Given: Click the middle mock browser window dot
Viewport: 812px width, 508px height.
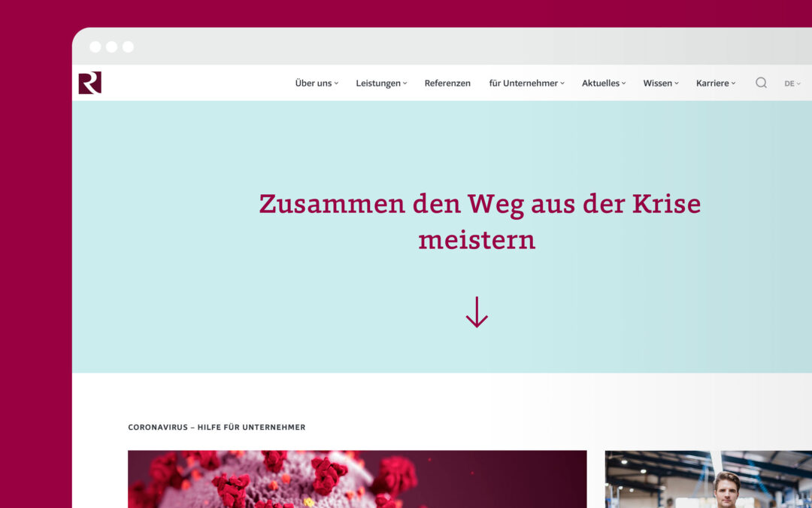Looking at the screenshot, I should (x=111, y=47).
